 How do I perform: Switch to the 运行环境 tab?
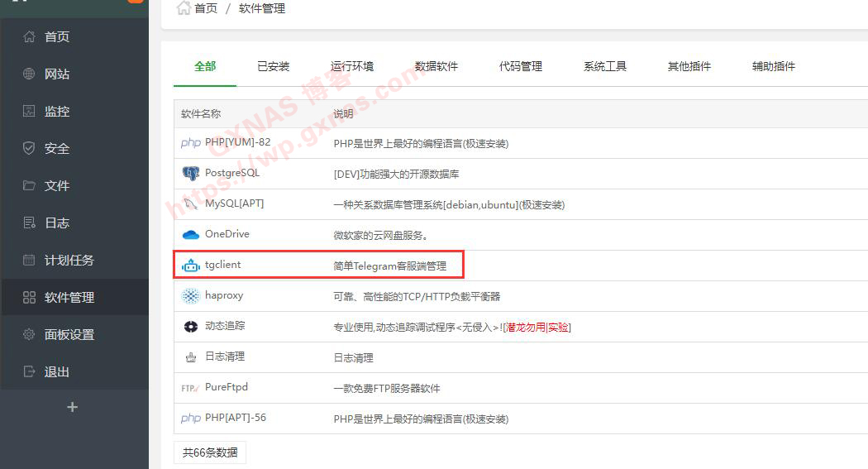352,66
